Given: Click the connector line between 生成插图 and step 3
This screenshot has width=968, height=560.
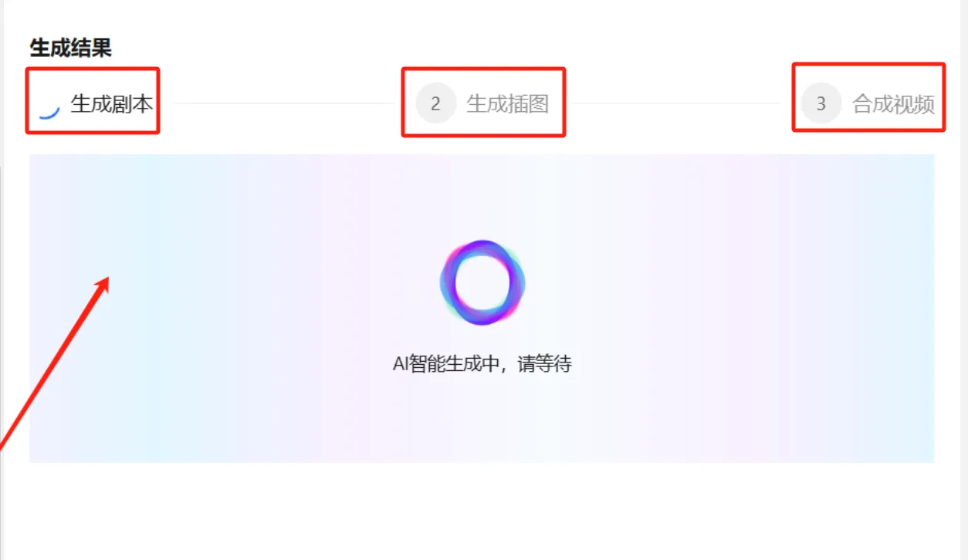Looking at the screenshot, I should click(x=675, y=103).
